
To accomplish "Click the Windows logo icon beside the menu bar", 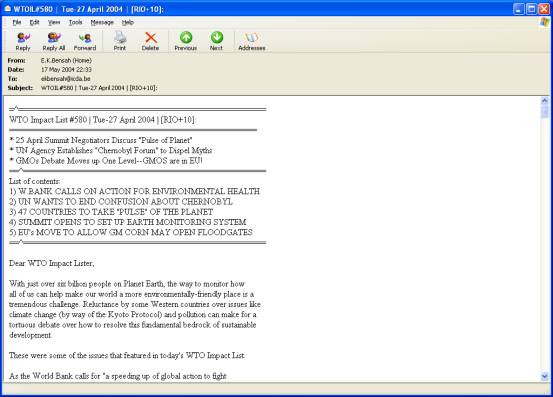I will [x=545, y=22].
